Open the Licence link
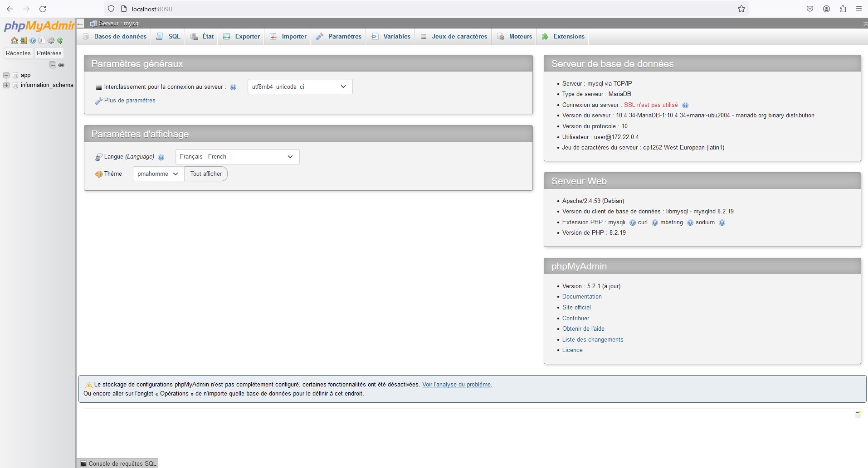The image size is (868, 468). (572, 350)
